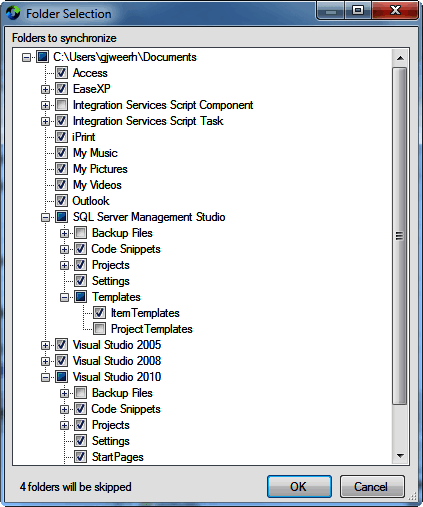
Task: Select the iPrint folder label
Action: tap(84, 137)
